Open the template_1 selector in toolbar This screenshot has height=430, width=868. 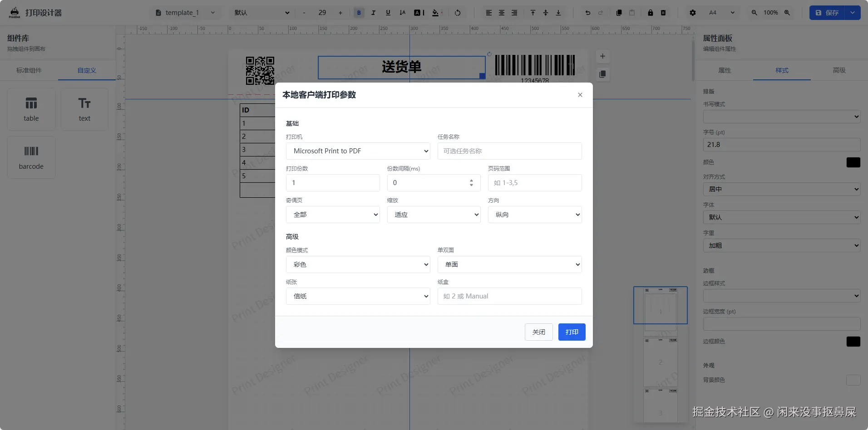click(x=185, y=13)
